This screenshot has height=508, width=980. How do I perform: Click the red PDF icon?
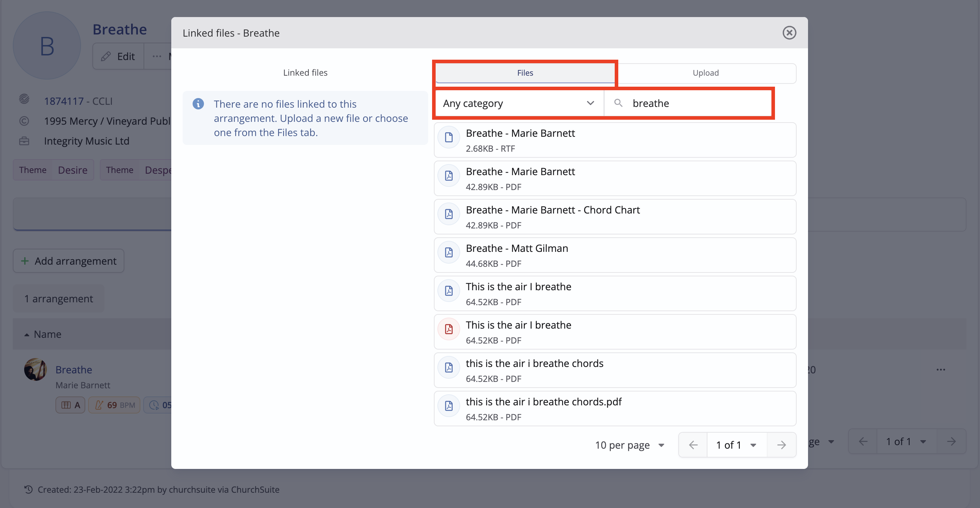pos(449,329)
